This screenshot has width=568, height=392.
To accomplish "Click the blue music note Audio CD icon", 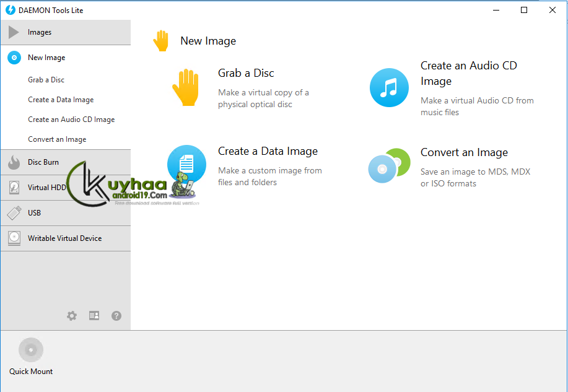I will pos(389,88).
